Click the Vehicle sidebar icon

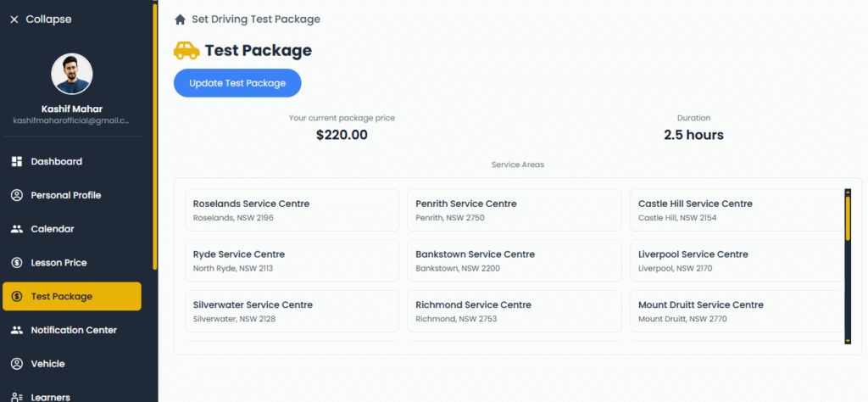16,364
